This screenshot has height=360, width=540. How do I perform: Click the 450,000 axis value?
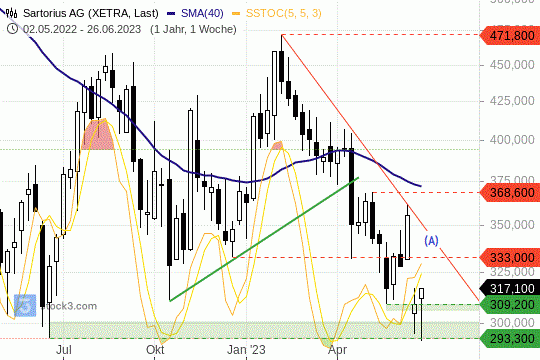[x=512, y=64]
